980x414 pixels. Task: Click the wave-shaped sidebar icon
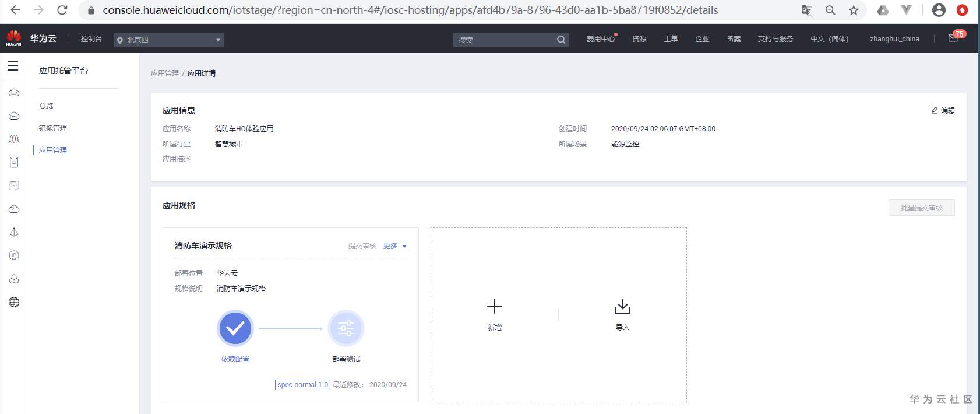pos(14,139)
